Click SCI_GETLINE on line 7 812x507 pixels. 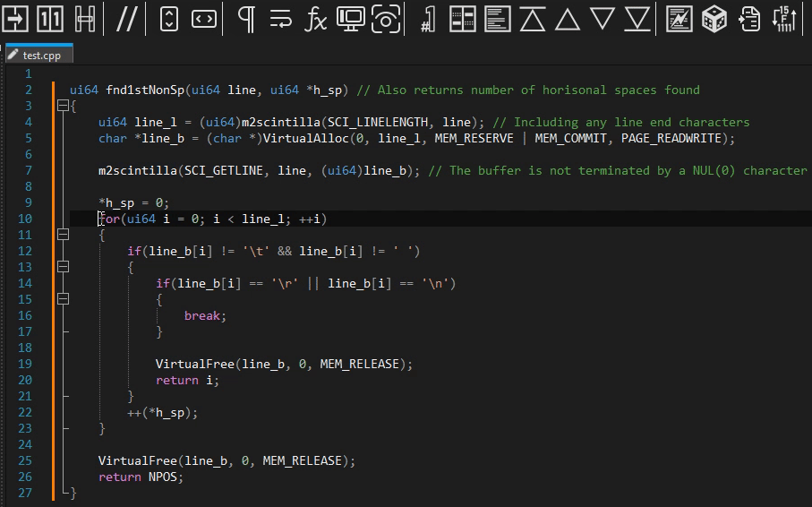click(224, 170)
